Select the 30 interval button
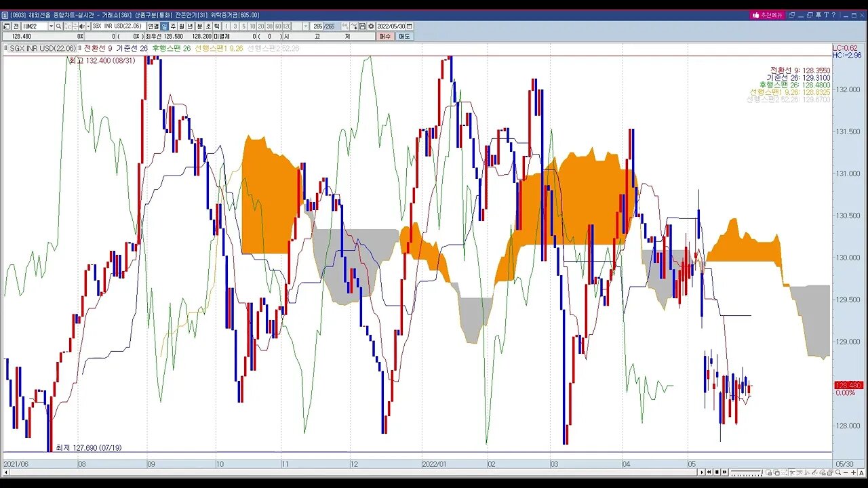This screenshot has width=868, height=488. [269, 26]
